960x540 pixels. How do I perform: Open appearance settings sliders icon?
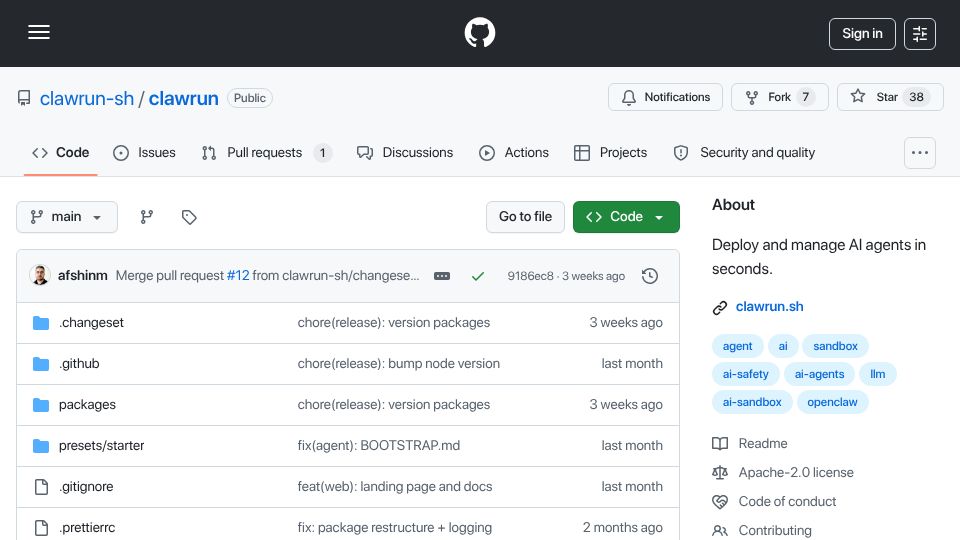coord(920,34)
